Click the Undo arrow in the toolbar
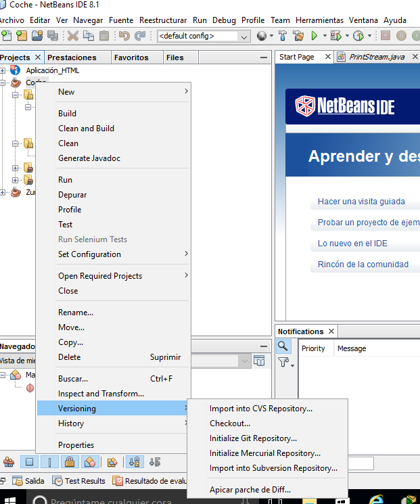This screenshot has width=420, height=504. [124, 36]
